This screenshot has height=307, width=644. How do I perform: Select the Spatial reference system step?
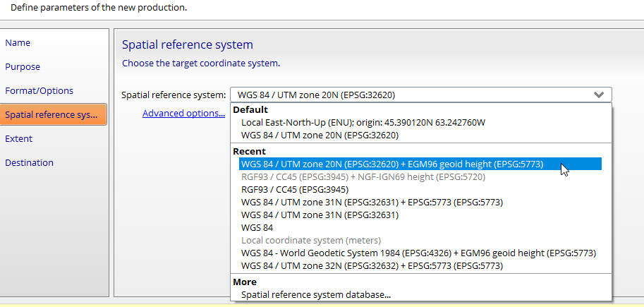coord(54,114)
